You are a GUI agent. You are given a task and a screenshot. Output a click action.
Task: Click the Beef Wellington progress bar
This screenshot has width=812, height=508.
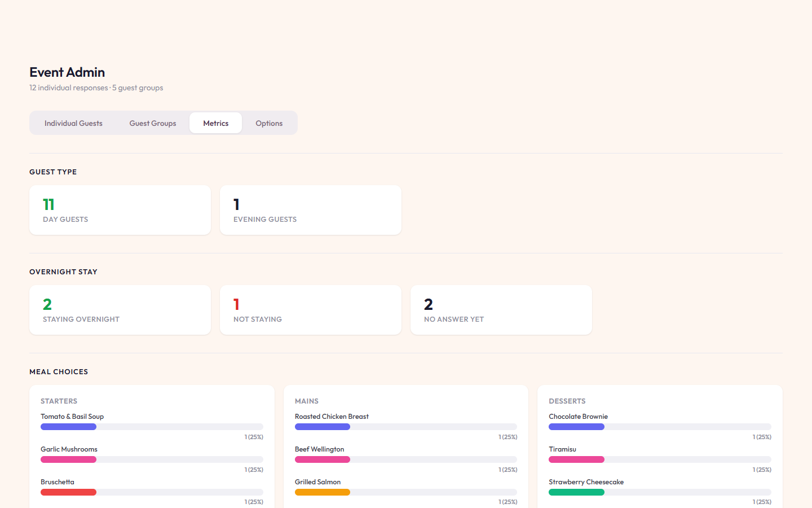pyautogui.click(x=406, y=459)
